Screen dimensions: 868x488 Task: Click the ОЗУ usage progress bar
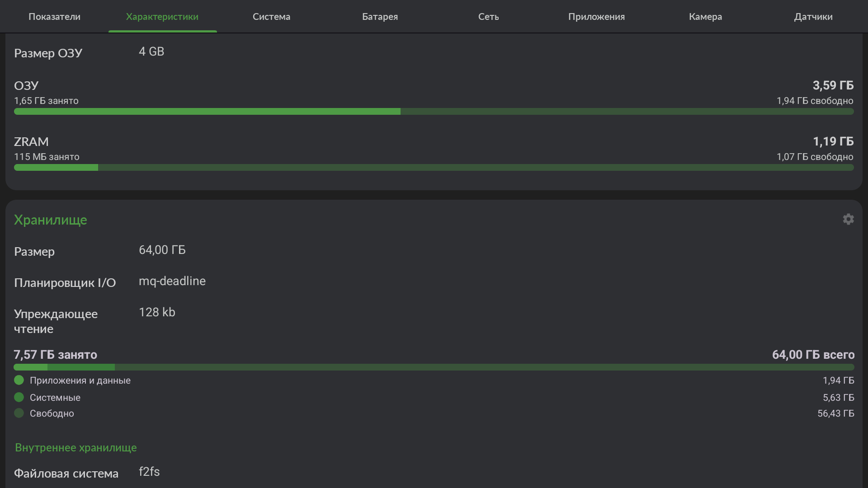[x=434, y=112]
